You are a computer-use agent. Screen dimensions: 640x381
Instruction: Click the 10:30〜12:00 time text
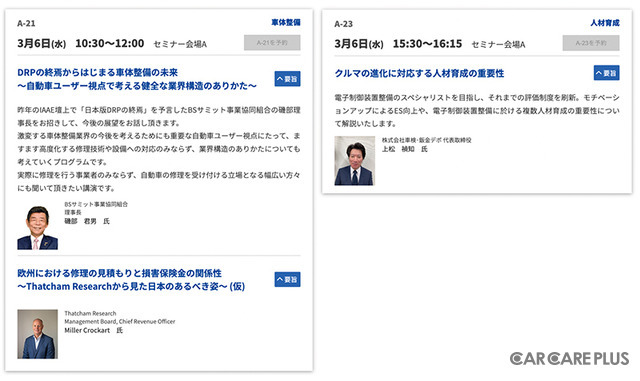(109, 43)
